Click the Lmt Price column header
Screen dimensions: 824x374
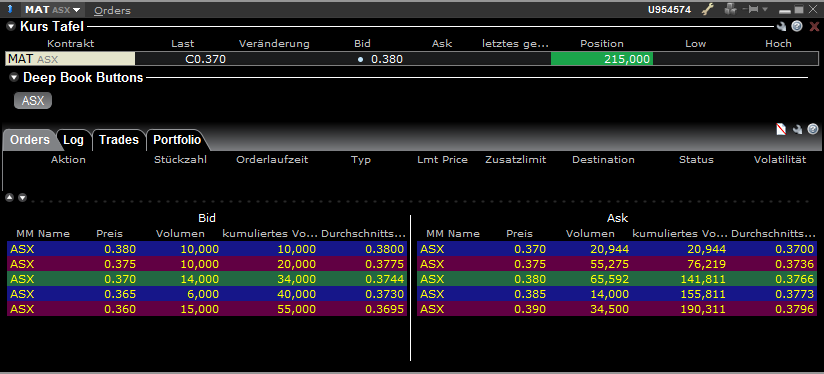coord(442,160)
